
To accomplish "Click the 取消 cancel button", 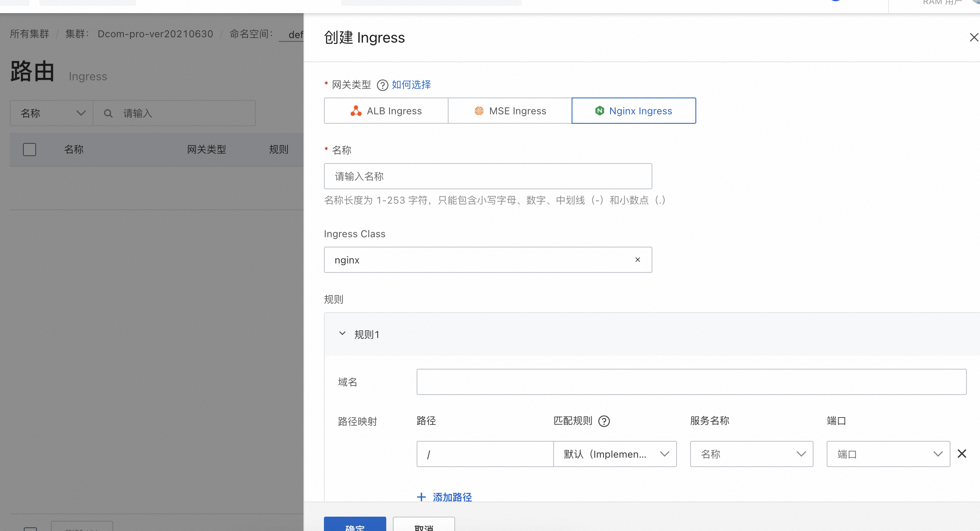I will click(x=424, y=524).
